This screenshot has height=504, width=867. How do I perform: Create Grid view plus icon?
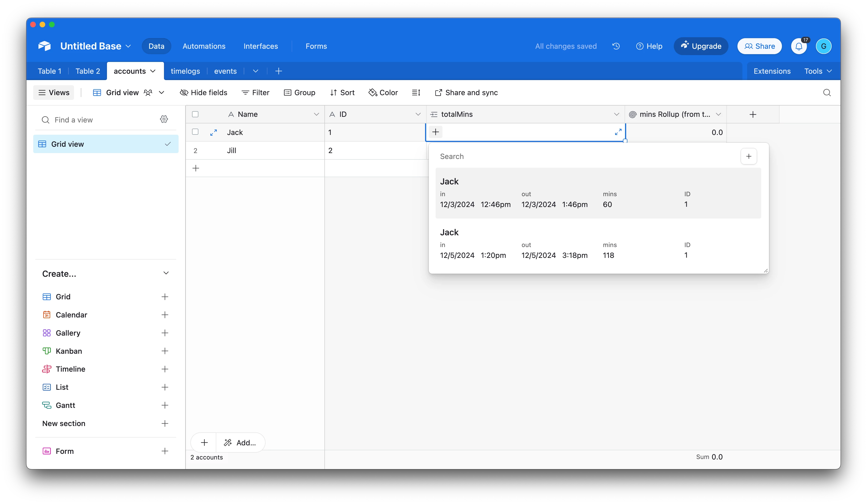click(165, 297)
